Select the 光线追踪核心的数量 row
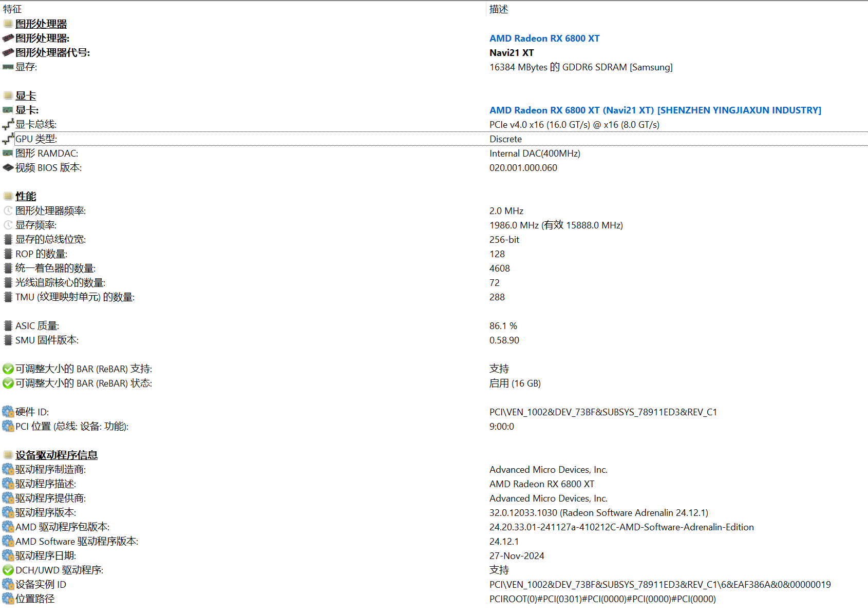 pyautogui.click(x=60, y=283)
